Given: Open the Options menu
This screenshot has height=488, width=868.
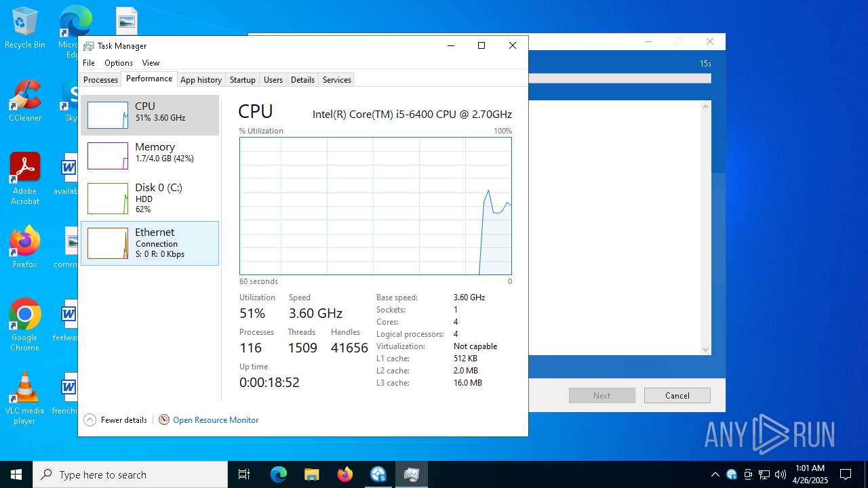Looking at the screenshot, I should 119,63.
